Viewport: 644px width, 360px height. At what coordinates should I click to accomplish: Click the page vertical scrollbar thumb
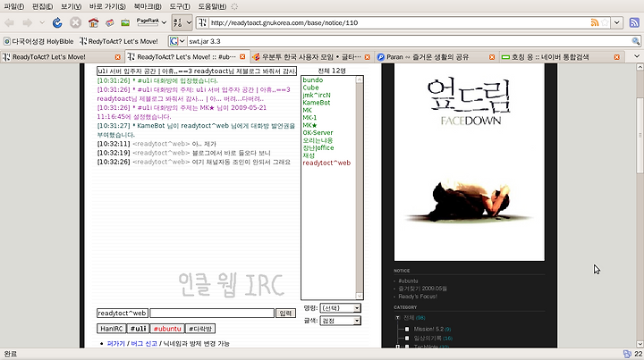(640, 135)
